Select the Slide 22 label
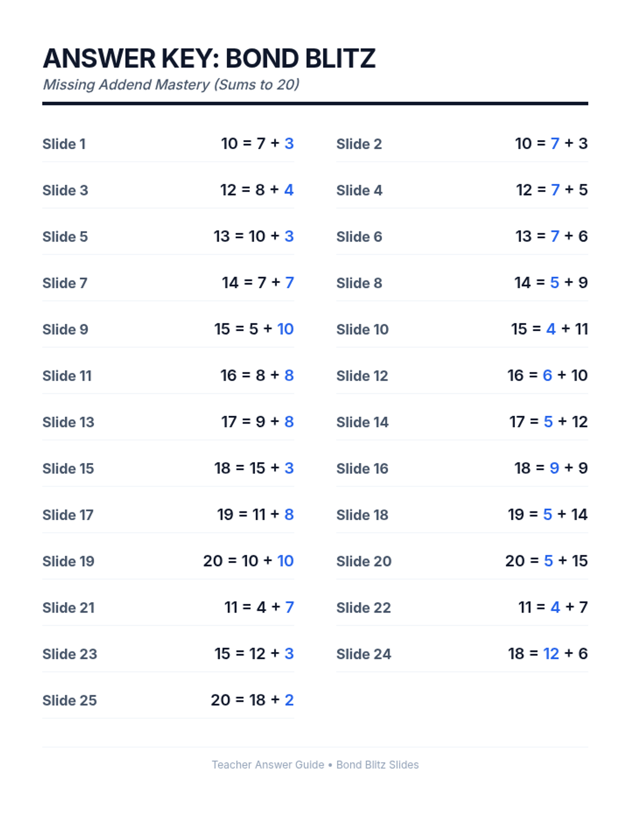 (x=363, y=608)
